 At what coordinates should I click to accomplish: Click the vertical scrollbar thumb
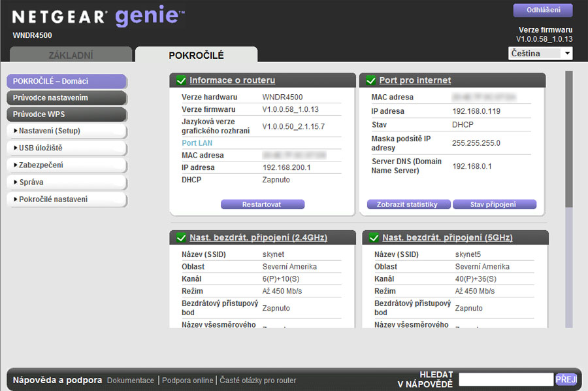click(x=569, y=139)
